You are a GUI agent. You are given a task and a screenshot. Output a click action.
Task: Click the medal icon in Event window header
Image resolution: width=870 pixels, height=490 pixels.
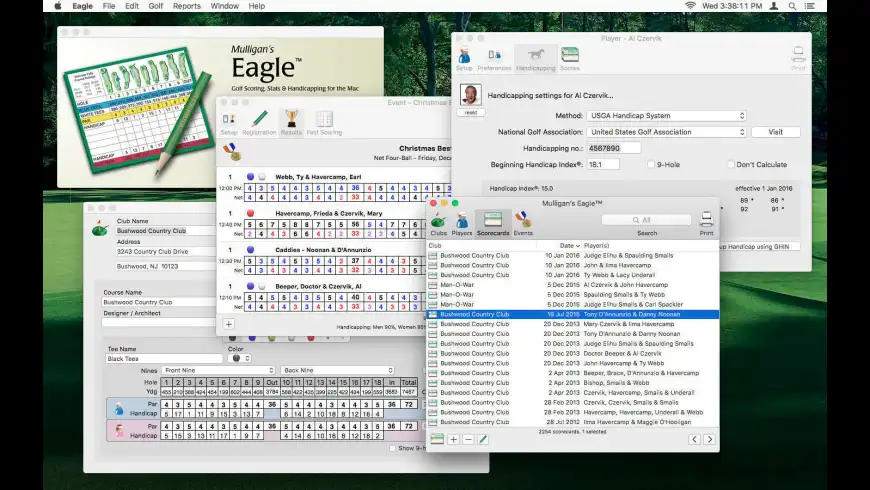(232, 151)
